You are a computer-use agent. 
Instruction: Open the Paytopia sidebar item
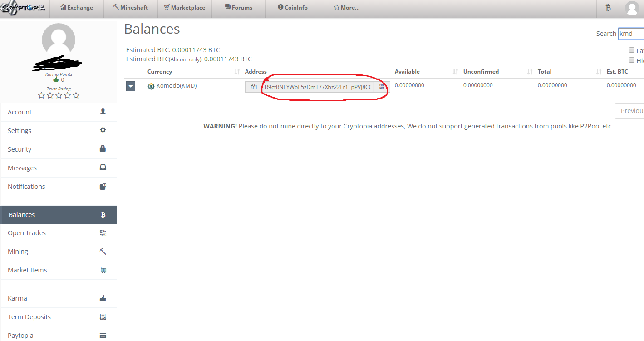(x=59, y=335)
